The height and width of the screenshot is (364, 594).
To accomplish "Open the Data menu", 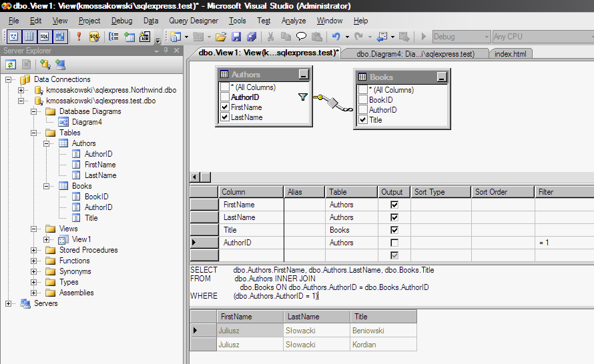I will [x=151, y=21].
